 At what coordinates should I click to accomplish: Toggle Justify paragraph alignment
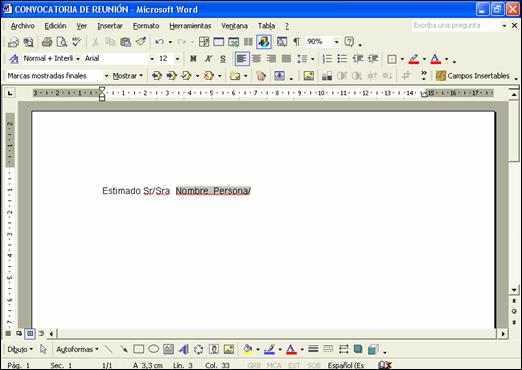286,59
